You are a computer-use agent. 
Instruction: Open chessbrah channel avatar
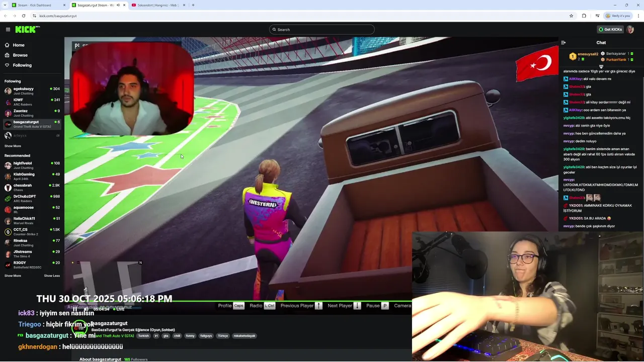8,188
